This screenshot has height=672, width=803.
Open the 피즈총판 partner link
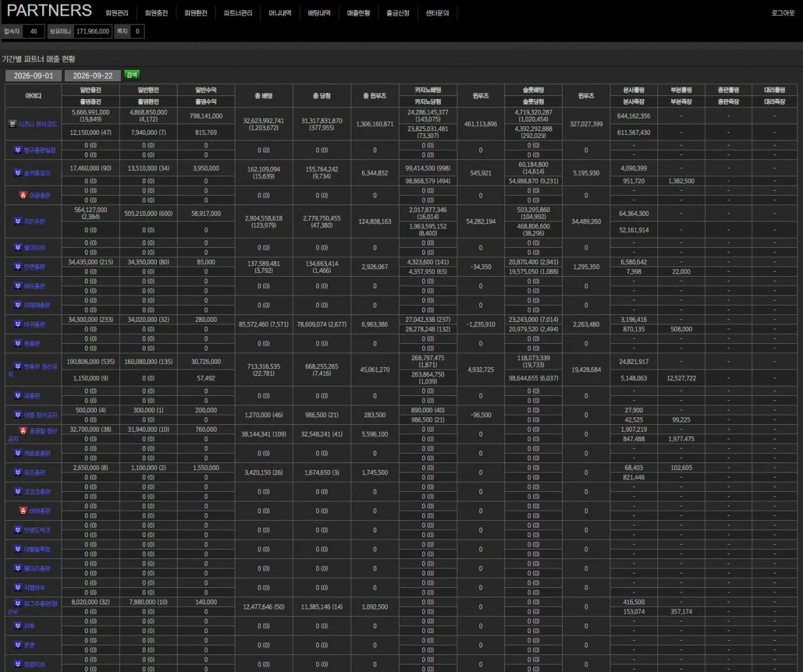point(35,472)
